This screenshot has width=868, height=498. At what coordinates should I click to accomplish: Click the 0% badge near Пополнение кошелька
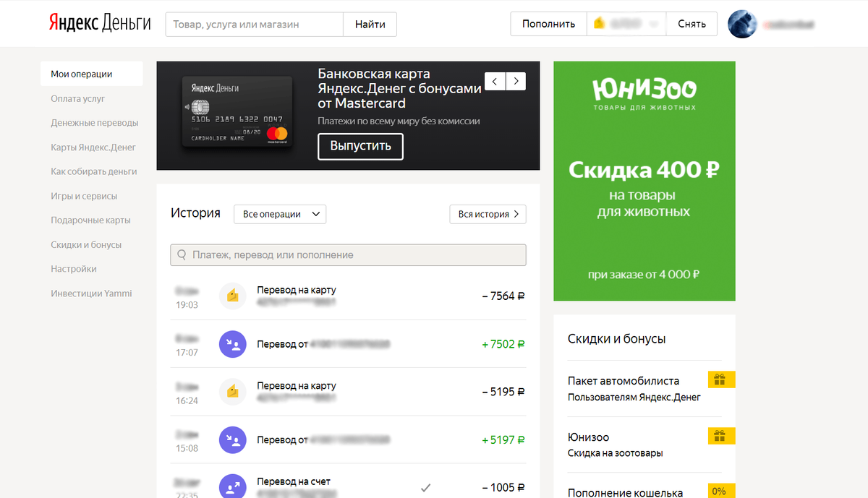[721, 491]
